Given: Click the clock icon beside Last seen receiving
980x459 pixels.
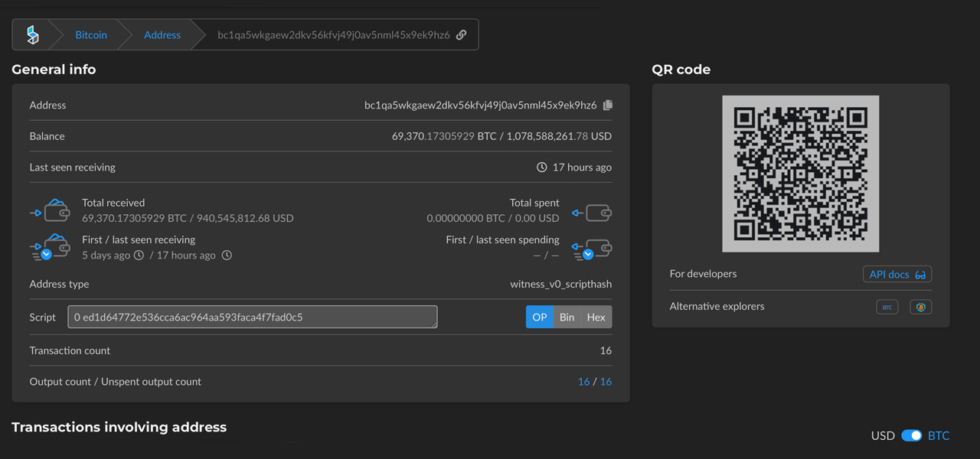Looking at the screenshot, I should click(x=542, y=167).
